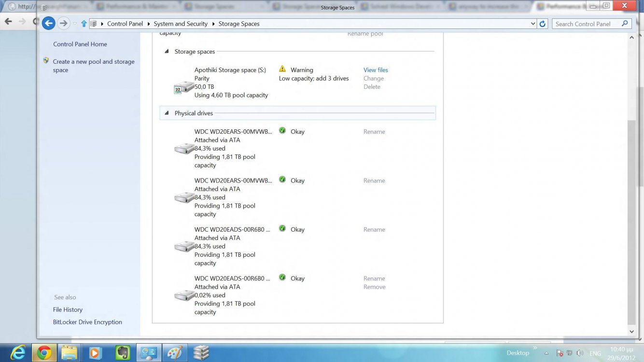Screen dimensions: 644x362
Task: Click System and Security in the breadcrumb
Action: coord(181,24)
